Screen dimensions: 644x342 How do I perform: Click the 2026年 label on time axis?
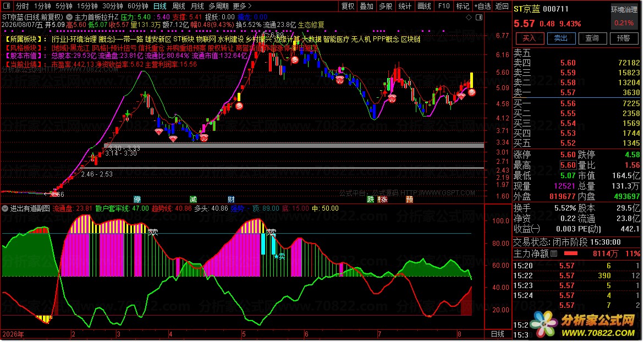(x=13, y=334)
